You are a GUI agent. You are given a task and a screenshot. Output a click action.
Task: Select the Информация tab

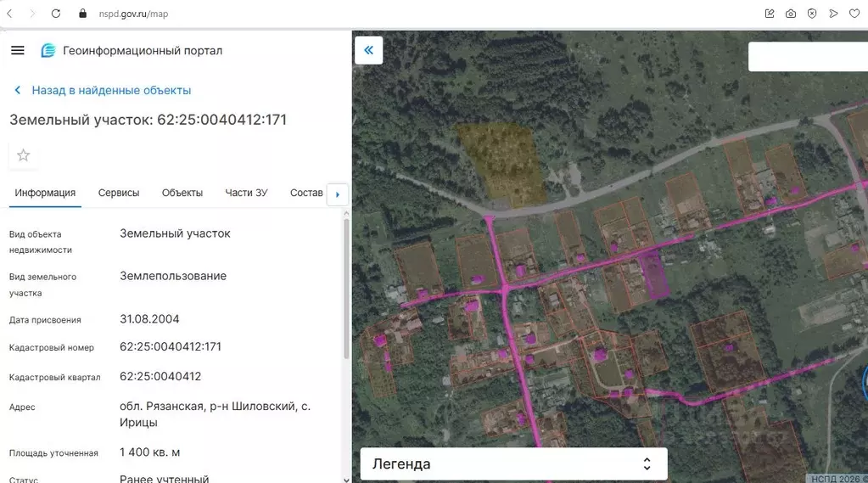coord(45,193)
